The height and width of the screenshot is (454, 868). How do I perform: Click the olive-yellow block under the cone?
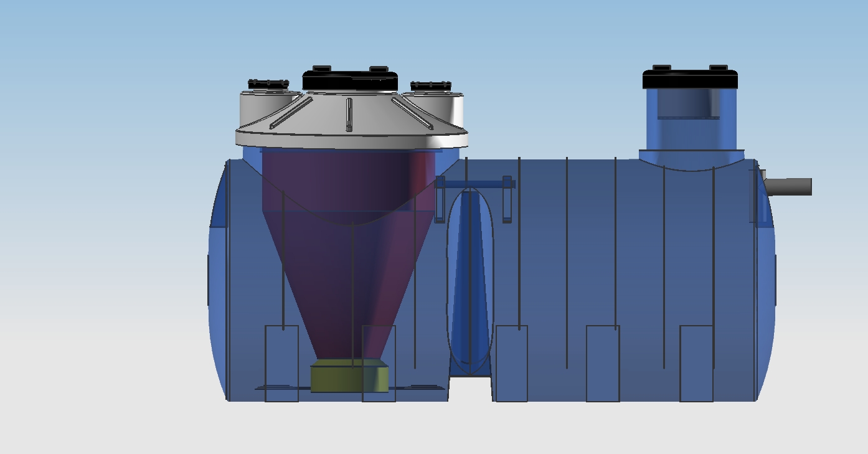point(349,377)
